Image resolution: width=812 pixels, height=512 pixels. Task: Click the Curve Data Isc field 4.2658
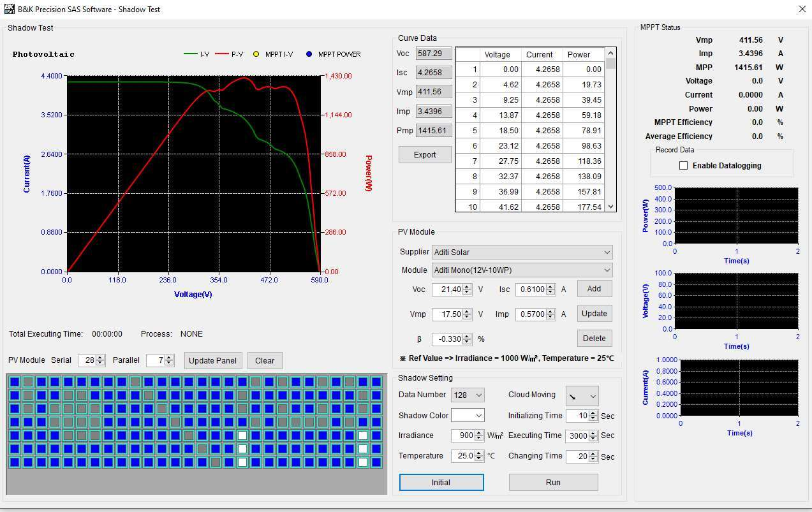434,73
